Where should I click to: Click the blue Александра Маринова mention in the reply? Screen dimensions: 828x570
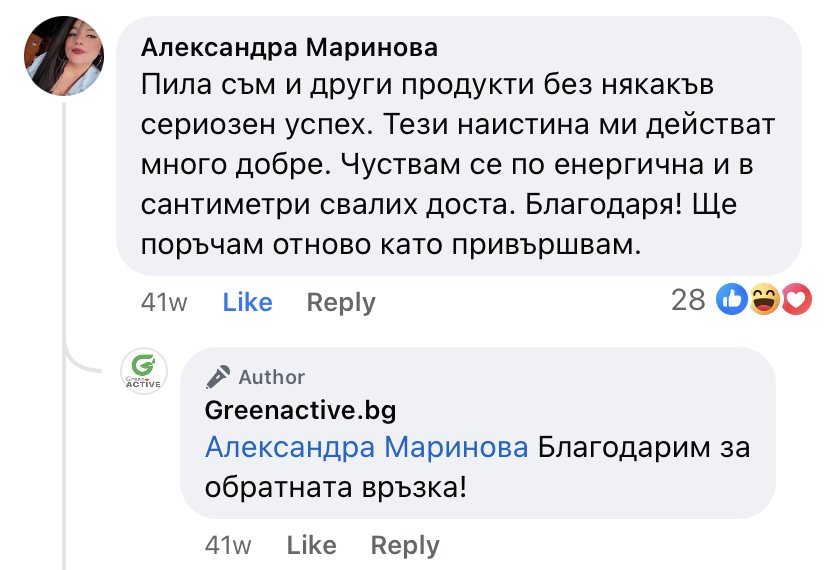[x=366, y=447]
